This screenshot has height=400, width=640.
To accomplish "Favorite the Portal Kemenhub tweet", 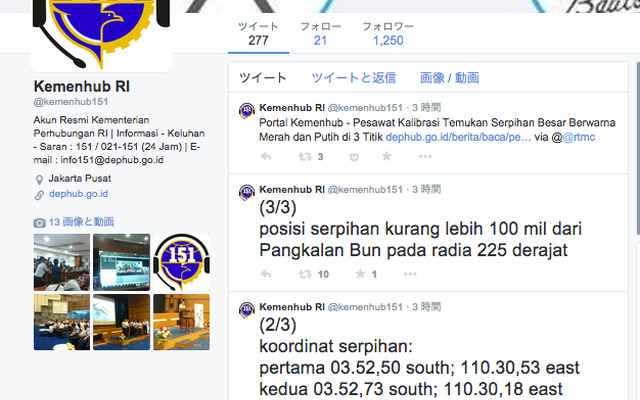I will 387,156.
